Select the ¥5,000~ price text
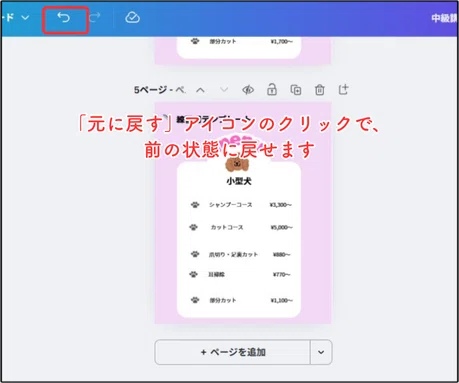Viewport: 459px width, 383px height. [281, 227]
